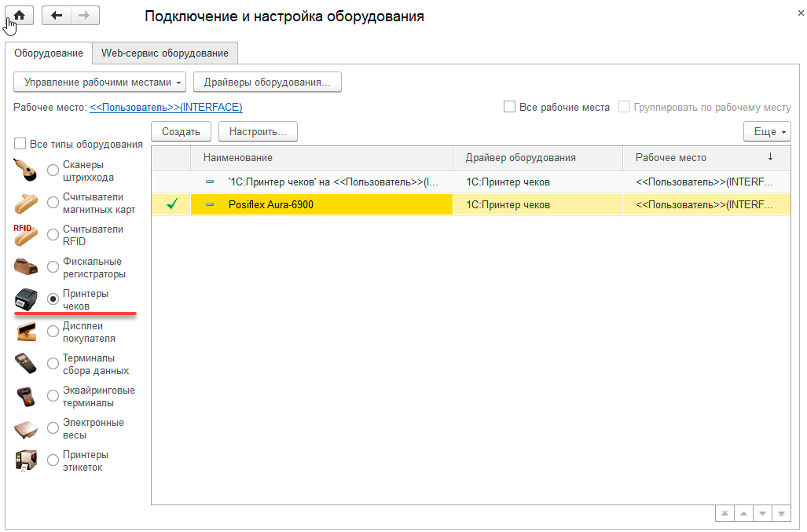The height and width of the screenshot is (532, 807).
Task: Enable the Все рабочие места checkbox
Action: coord(509,107)
